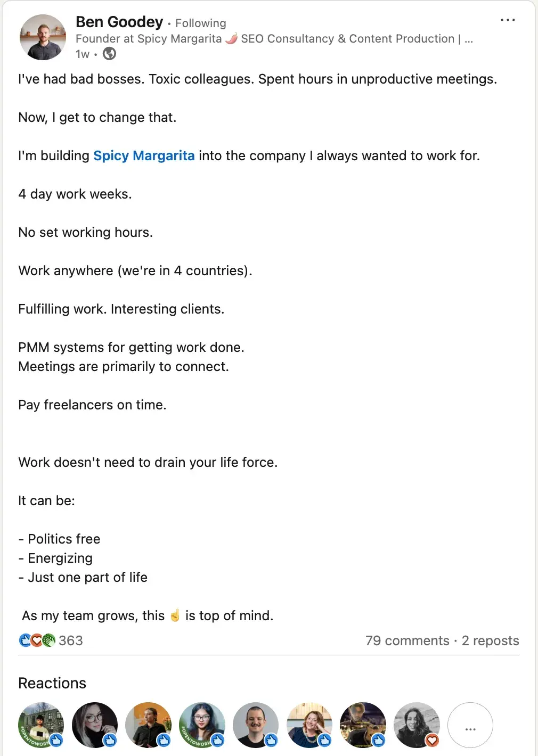
Task: Open first reactor with OpenToWork frame
Action: [x=41, y=725]
